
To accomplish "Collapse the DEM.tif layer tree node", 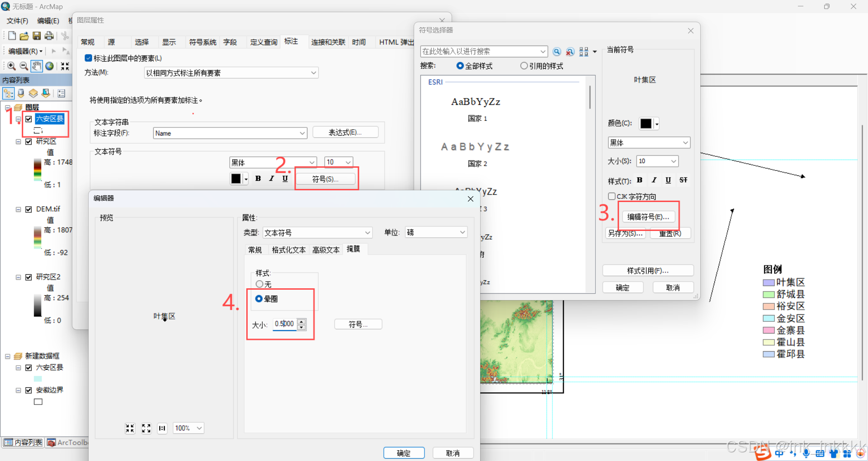I will [x=19, y=209].
